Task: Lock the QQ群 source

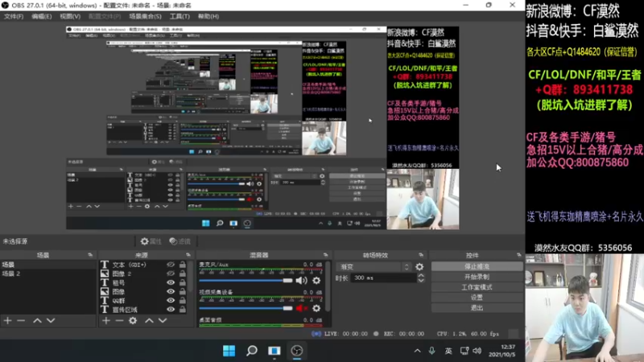Action: [183, 300]
